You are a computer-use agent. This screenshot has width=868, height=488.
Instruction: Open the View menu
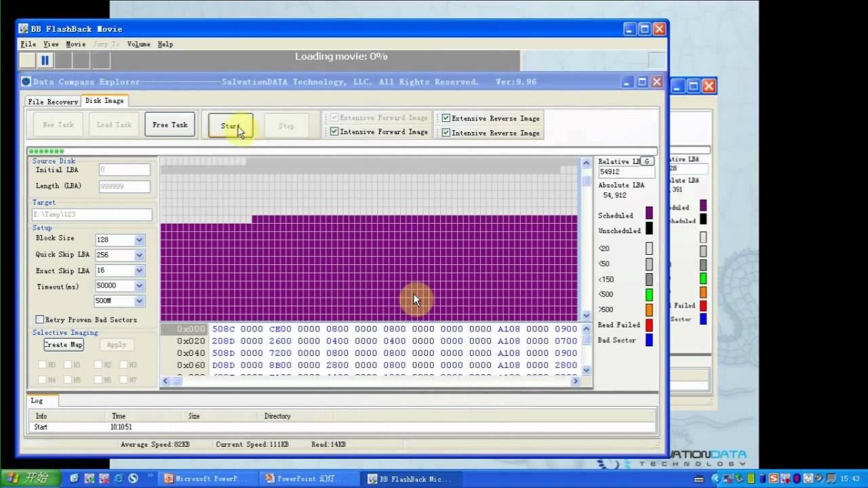pyautogui.click(x=51, y=44)
